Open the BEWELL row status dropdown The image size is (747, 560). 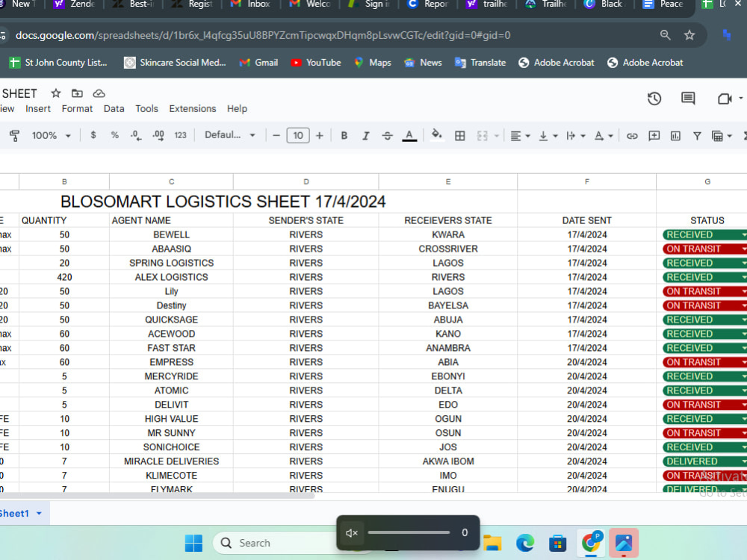coord(743,234)
